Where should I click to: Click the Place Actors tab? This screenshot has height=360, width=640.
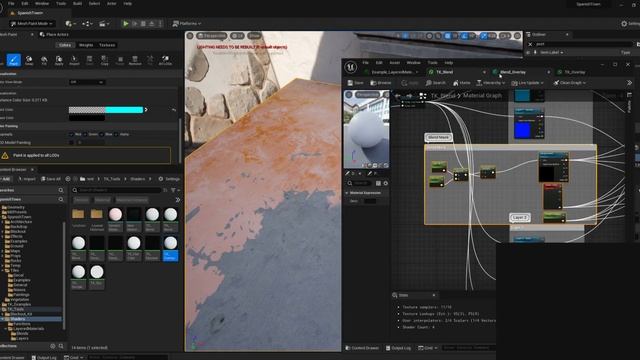pyautogui.click(x=54, y=35)
